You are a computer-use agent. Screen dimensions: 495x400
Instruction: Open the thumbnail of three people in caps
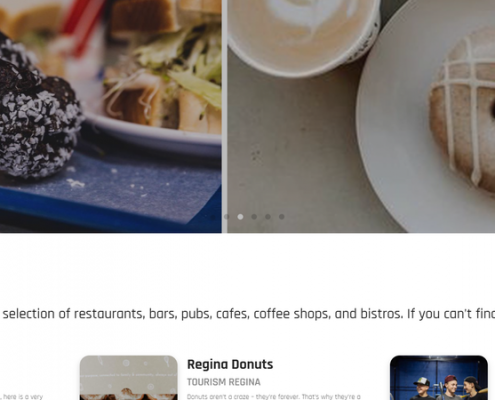439,378
